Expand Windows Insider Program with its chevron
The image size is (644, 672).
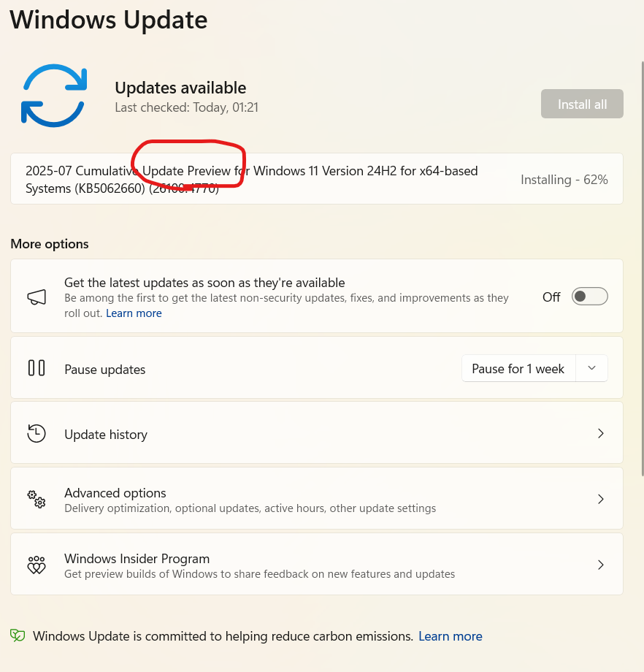click(601, 565)
